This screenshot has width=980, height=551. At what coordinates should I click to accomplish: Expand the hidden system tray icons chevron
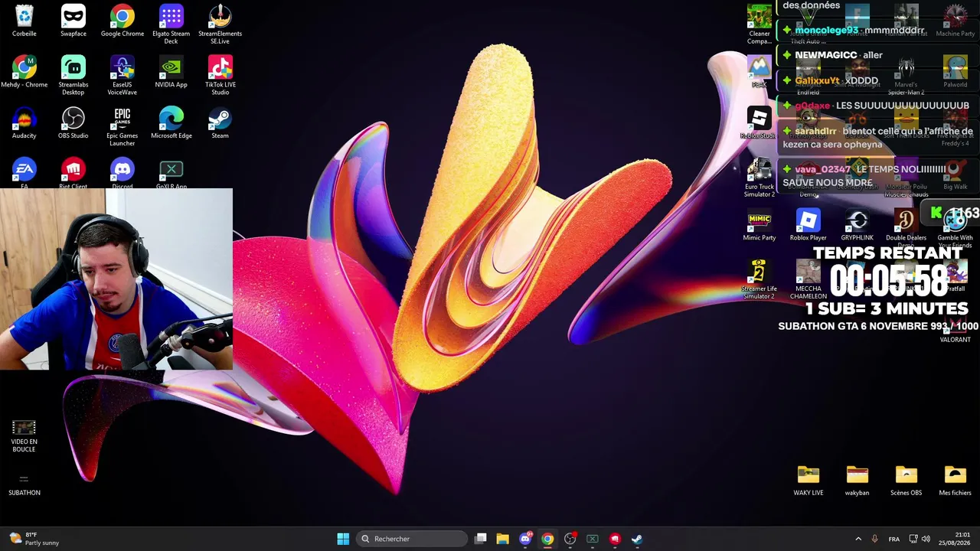pos(858,539)
